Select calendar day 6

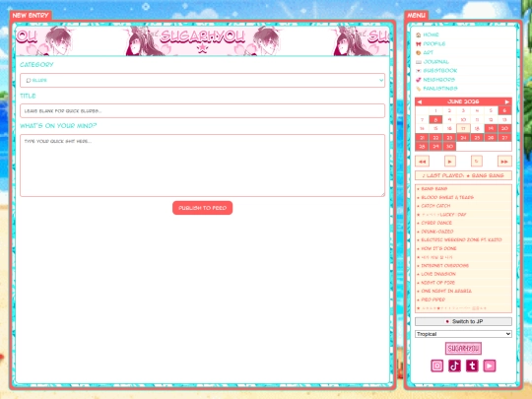504,110
